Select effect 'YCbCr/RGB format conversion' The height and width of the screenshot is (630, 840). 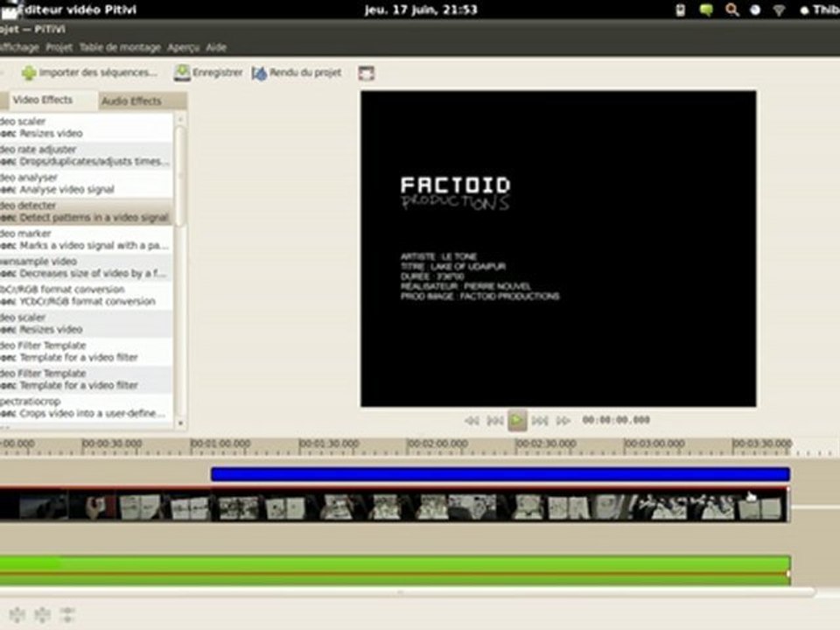click(x=86, y=295)
